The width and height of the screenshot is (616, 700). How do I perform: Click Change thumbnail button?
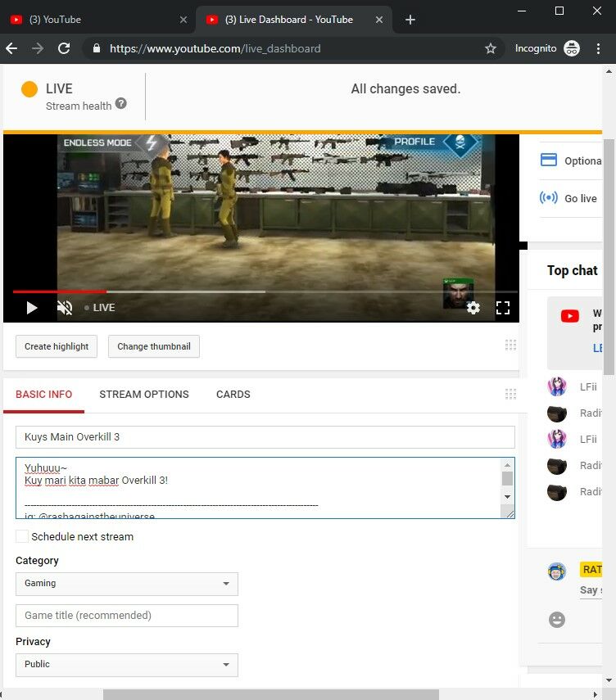(x=154, y=346)
